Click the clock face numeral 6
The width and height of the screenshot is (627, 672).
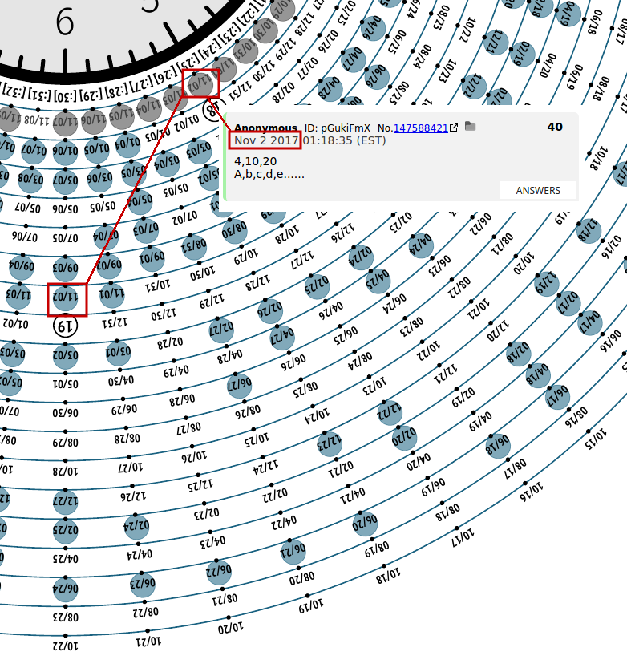pyautogui.click(x=65, y=22)
